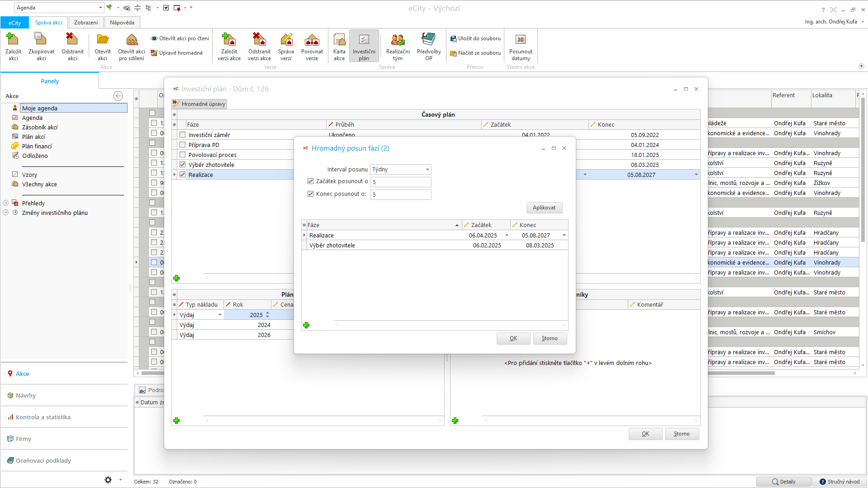868x488 pixels.
Task: Open Hromadné úpravy menu item
Action: point(199,104)
